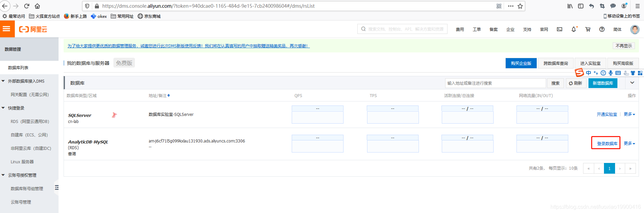
Task: Open the 企业 top menu
Action: click(x=510, y=30)
